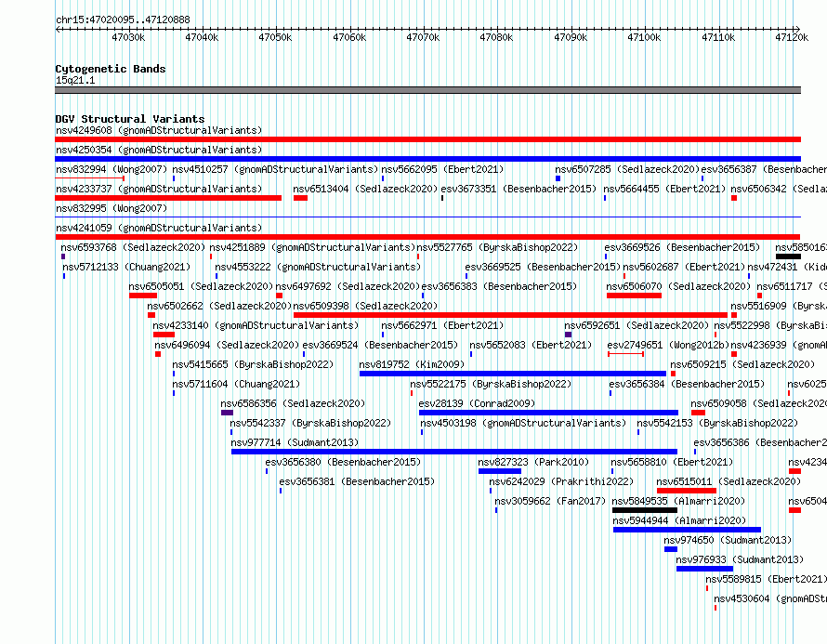Click the DGV Structural Variants track title
This screenshot has height=644, width=827.
(130, 119)
